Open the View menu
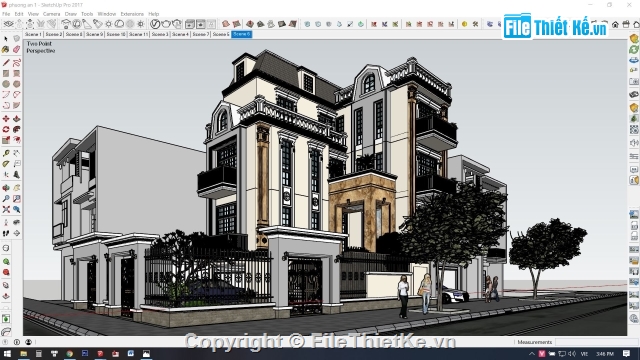This screenshot has width=640, height=360. (x=33, y=14)
